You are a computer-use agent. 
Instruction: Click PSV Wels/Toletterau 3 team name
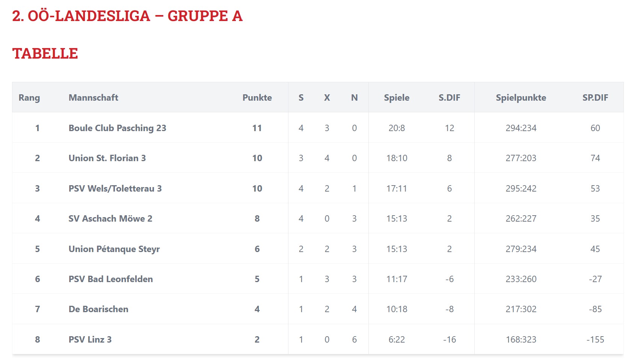coord(115,189)
